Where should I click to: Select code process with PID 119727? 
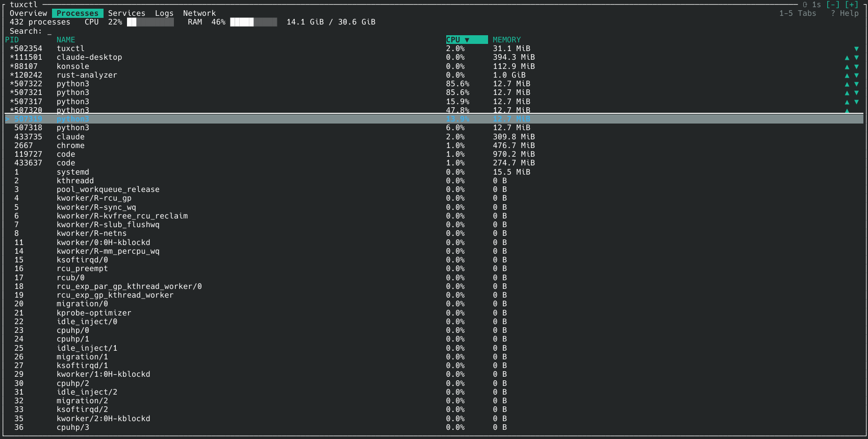coord(434,154)
